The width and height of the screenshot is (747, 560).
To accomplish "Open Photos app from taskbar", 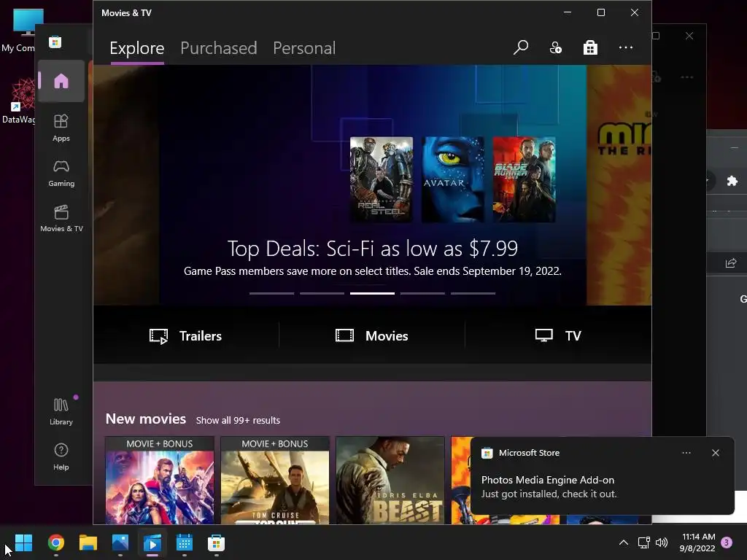I will pyautogui.click(x=120, y=542).
